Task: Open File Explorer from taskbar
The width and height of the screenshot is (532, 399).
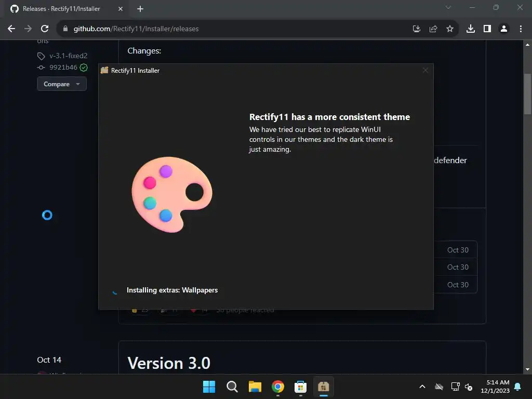Action: [255, 387]
